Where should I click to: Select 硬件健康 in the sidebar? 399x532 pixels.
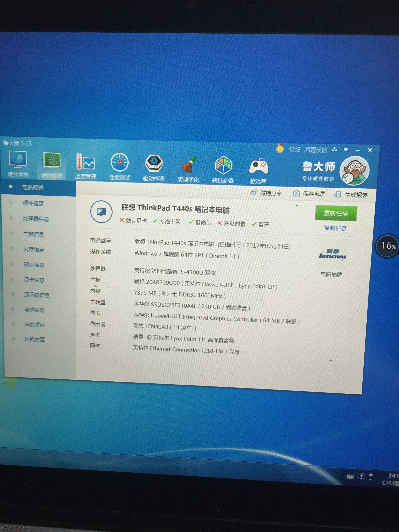pos(33,203)
